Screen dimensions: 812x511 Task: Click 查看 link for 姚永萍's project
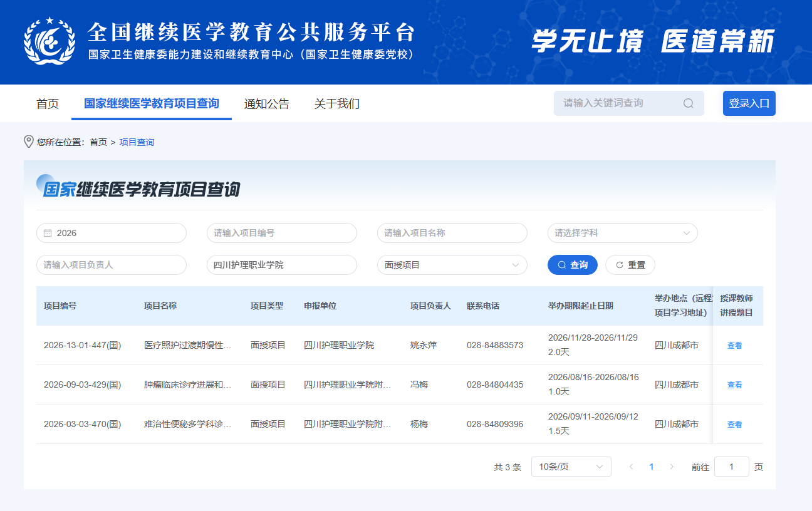(x=734, y=345)
